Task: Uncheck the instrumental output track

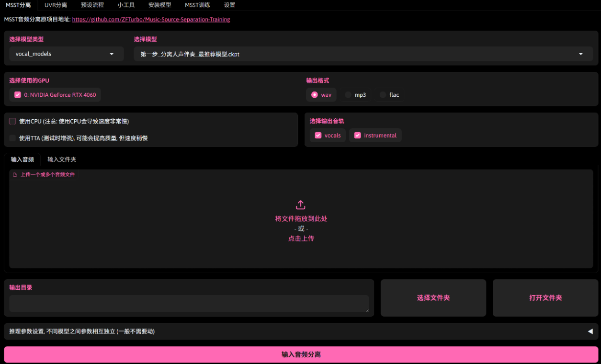Action: coord(357,136)
